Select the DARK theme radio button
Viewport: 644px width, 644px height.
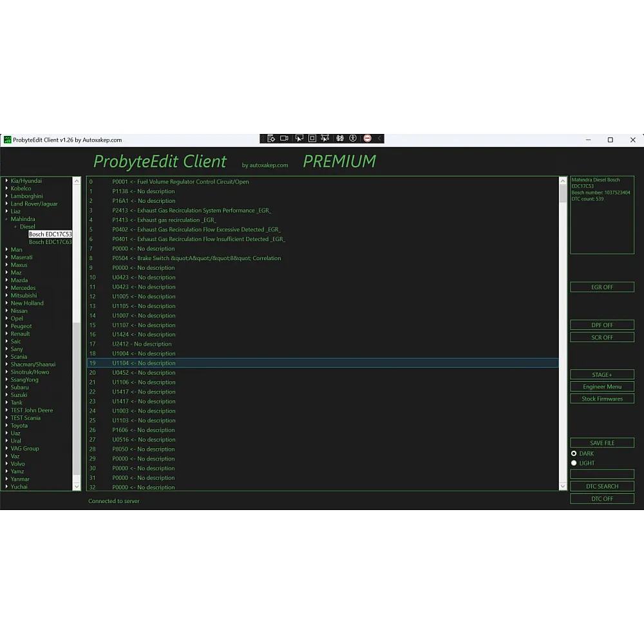574,453
